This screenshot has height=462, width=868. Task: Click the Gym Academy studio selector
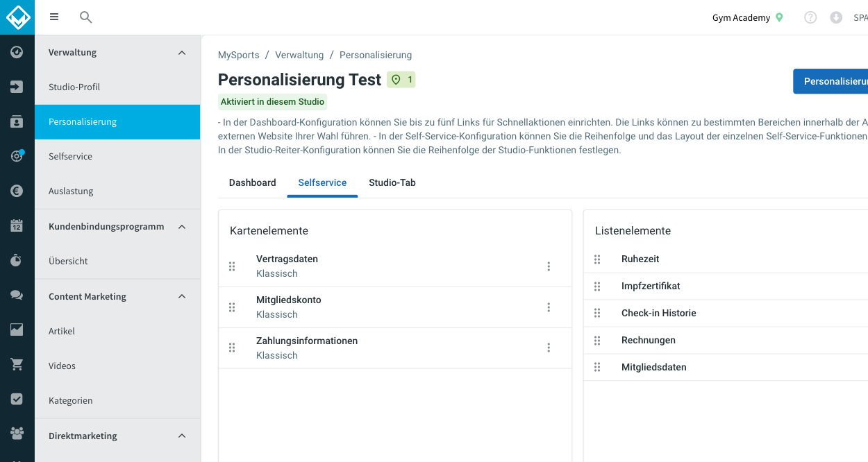click(x=748, y=17)
